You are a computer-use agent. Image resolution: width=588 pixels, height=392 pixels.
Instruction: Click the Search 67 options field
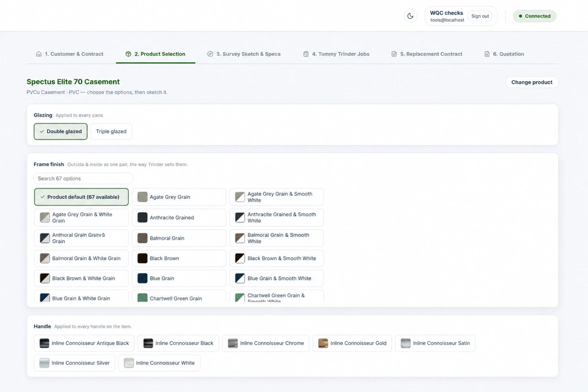[83, 178]
